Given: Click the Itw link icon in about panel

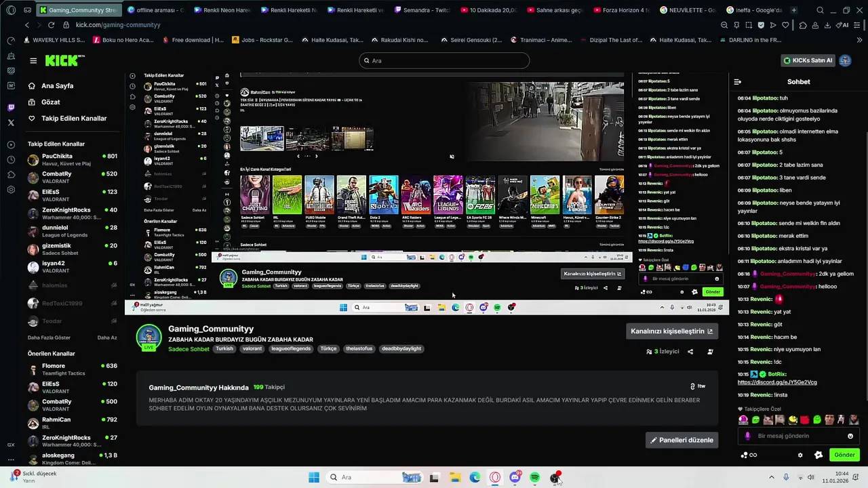Looking at the screenshot, I should coord(698,386).
